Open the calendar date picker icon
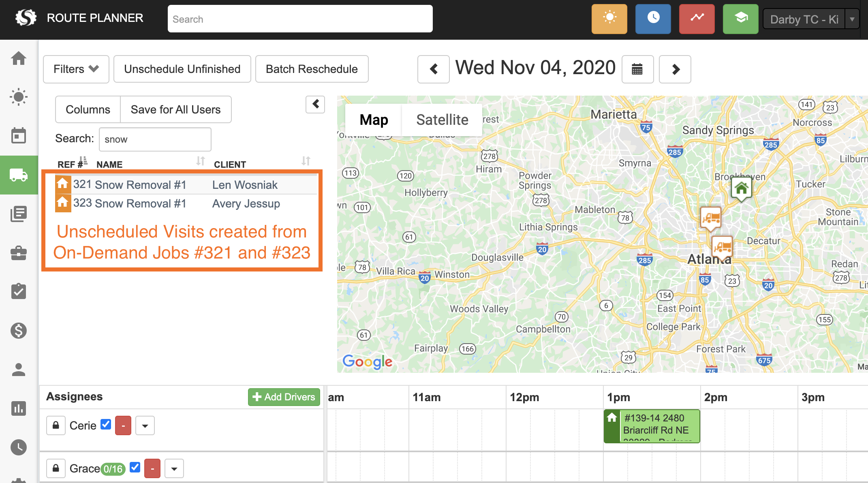Image resolution: width=868 pixels, height=483 pixels. coord(637,69)
